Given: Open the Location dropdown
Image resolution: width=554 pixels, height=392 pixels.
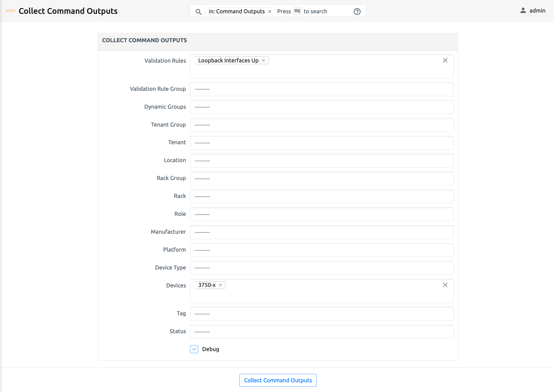Looking at the screenshot, I should coord(322,161).
